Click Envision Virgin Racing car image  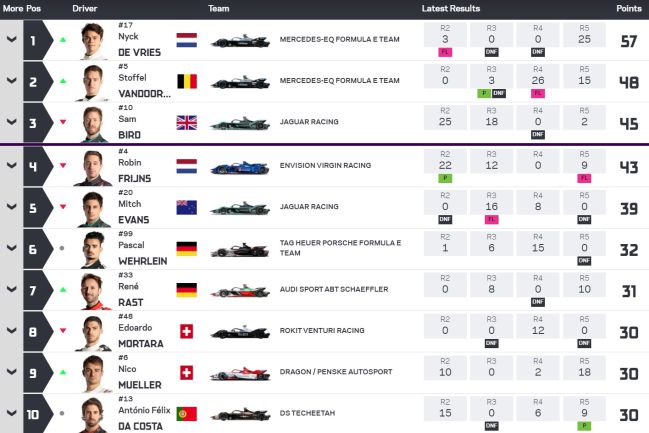click(238, 166)
